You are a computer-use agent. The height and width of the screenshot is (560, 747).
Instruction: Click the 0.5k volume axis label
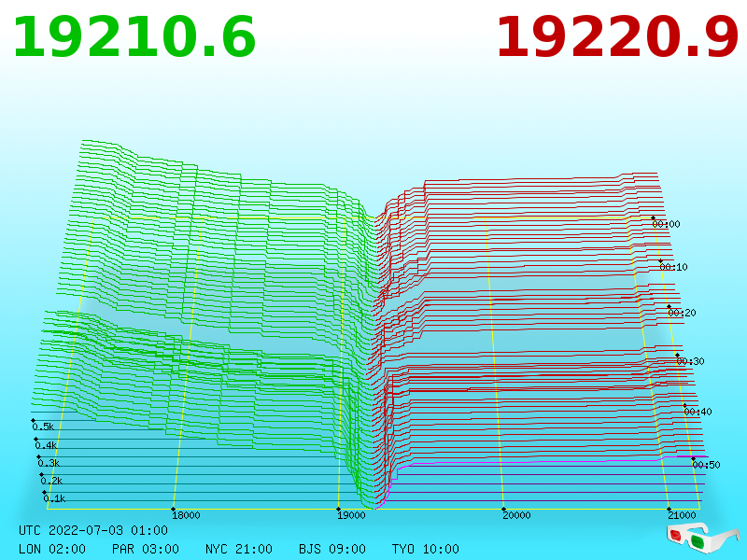click(x=43, y=427)
